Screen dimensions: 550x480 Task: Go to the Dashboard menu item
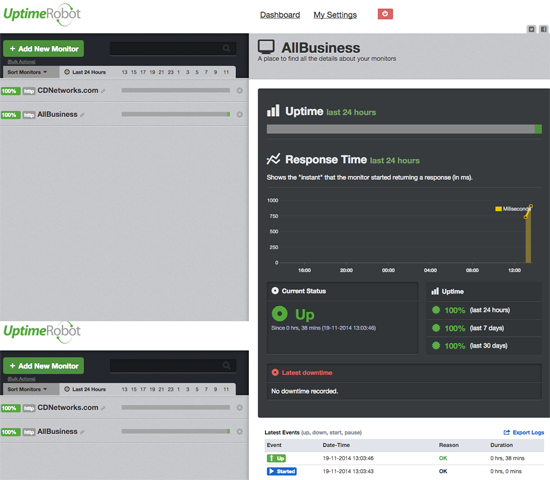[x=280, y=15]
